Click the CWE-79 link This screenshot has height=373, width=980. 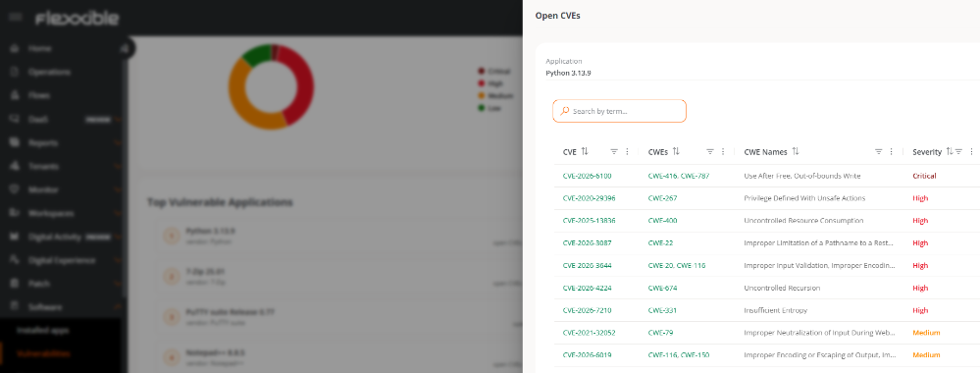coord(660,333)
